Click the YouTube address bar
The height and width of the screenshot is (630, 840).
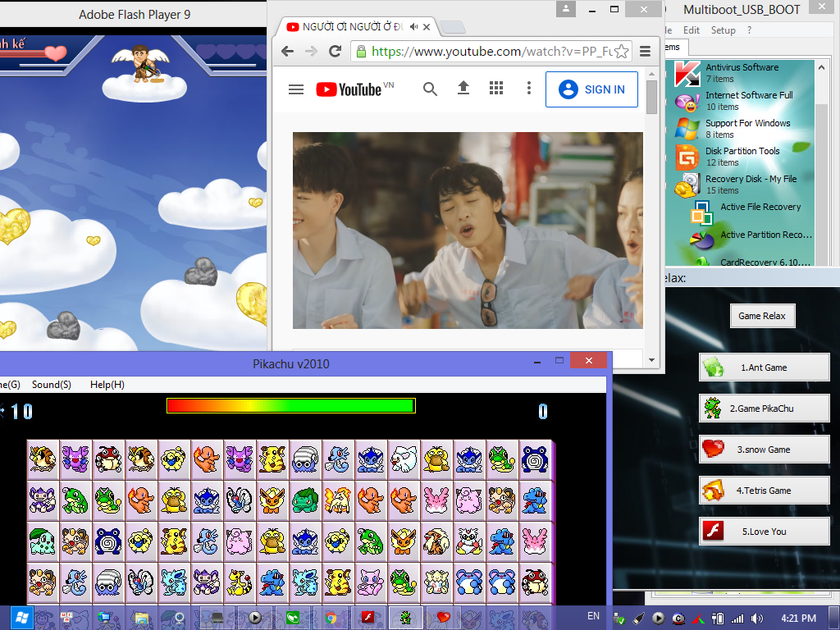pyautogui.click(x=492, y=52)
